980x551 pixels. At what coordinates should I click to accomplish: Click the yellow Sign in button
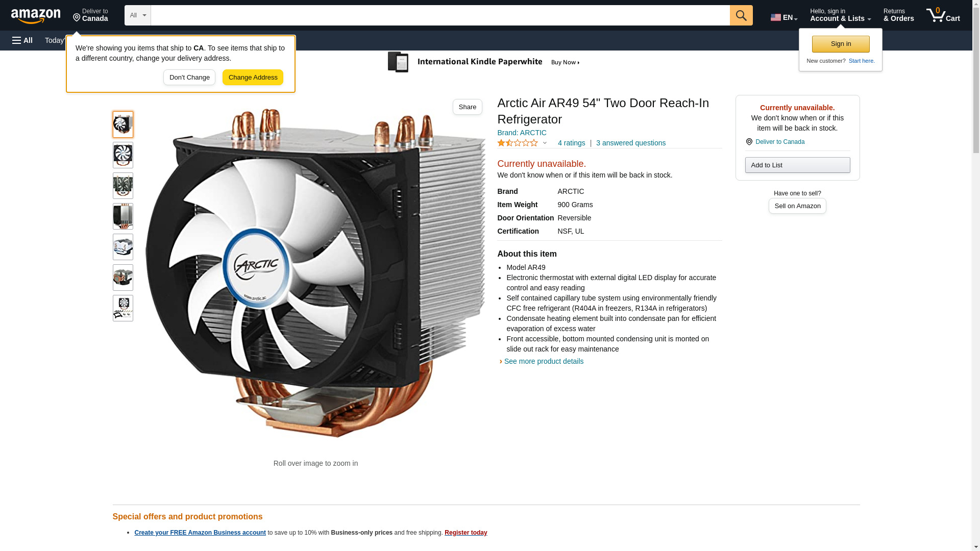841,44
